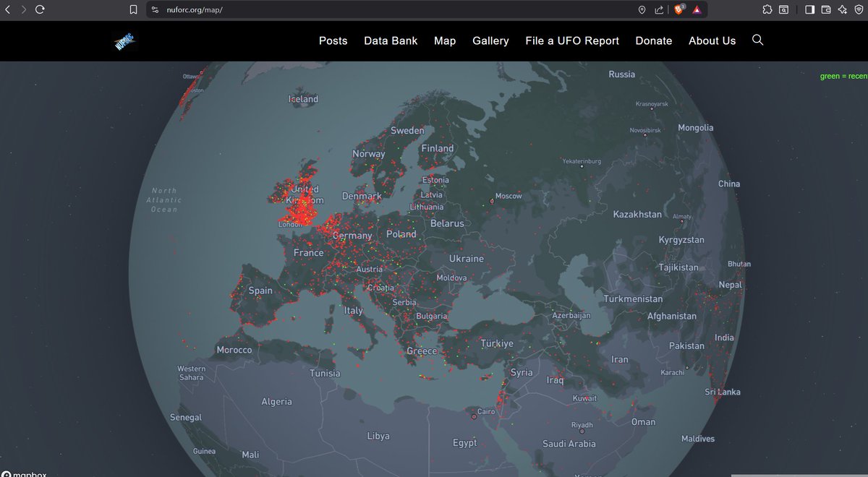Open site settings icon beside the URL
Screen dimensions: 868x477
pos(155,9)
